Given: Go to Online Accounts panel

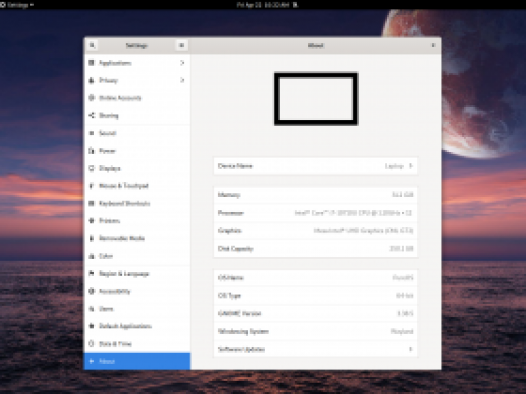Looking at the screenshot, I should tap(137, 98).
